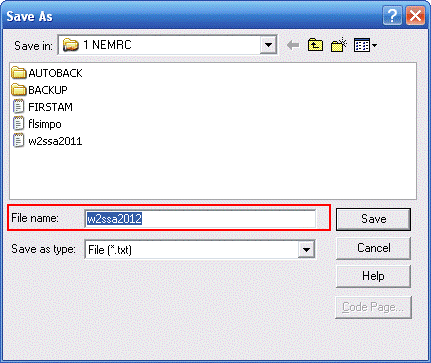The width and height of the screenshot is (431, 363).
Task: Create a new folder
Action: coord(339,45)
